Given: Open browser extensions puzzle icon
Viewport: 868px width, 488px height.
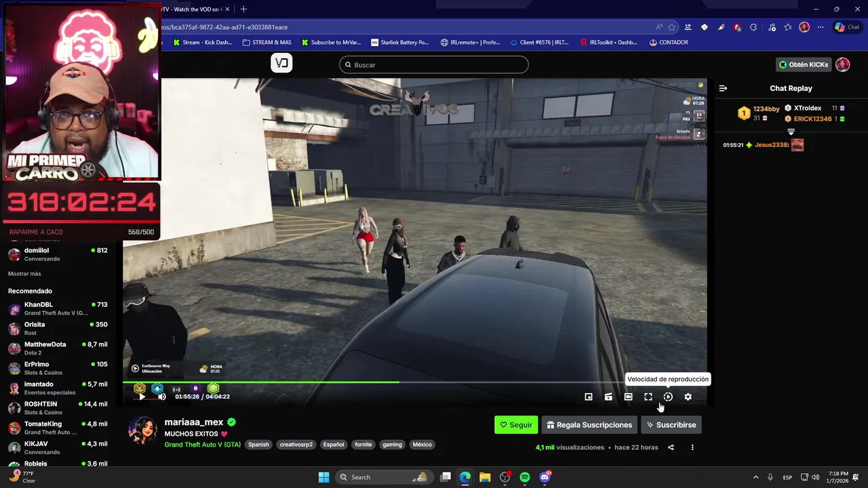Looking at the screenshot, I should (754, 27).
